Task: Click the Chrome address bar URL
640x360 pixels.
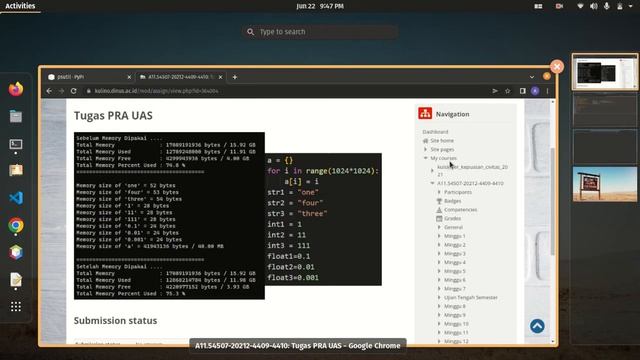Action: [156, 91]
